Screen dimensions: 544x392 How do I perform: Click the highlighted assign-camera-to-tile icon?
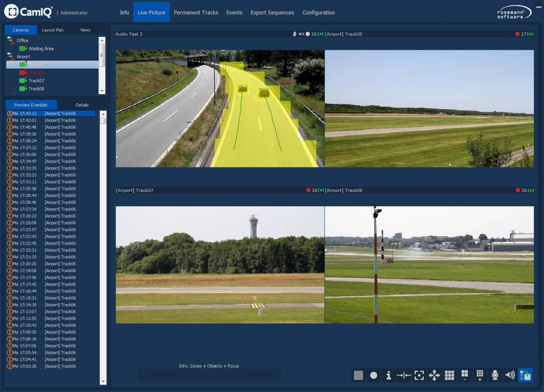pyautogui.click(x=525, y=375)
